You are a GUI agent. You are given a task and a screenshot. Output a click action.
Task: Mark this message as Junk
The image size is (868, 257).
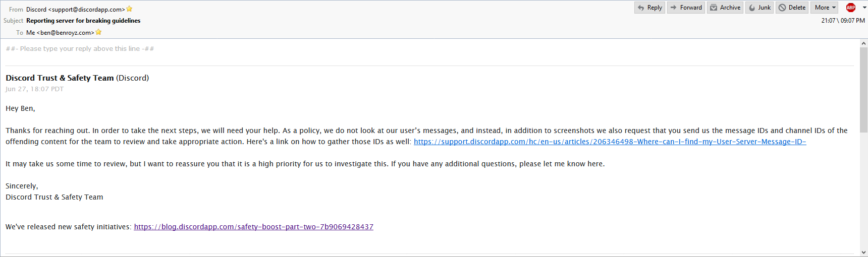(759, 8)
